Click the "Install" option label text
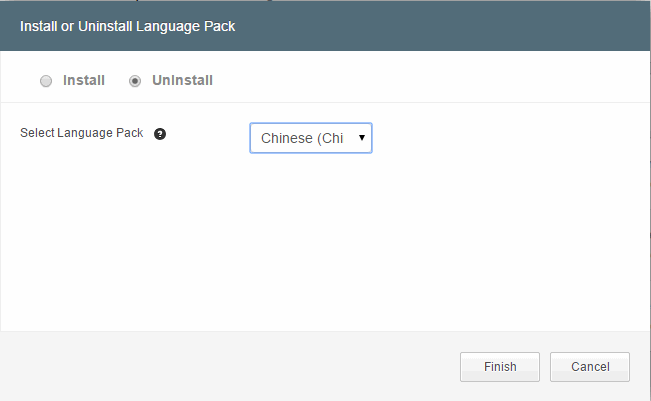Screen dimensions: 651x401 [84, 80]
